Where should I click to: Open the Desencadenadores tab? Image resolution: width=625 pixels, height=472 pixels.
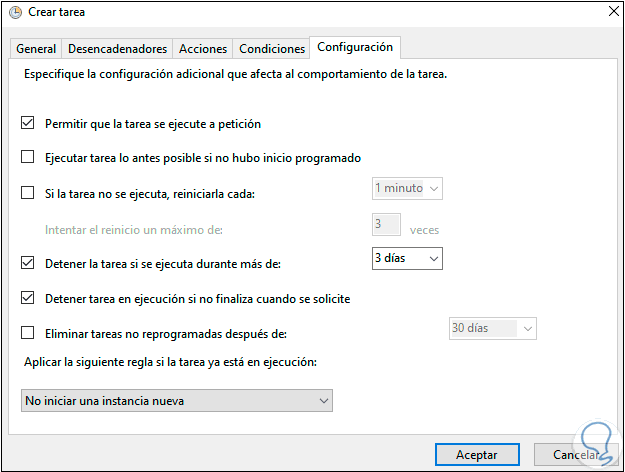pyautogui.click(x=118, y=48)
